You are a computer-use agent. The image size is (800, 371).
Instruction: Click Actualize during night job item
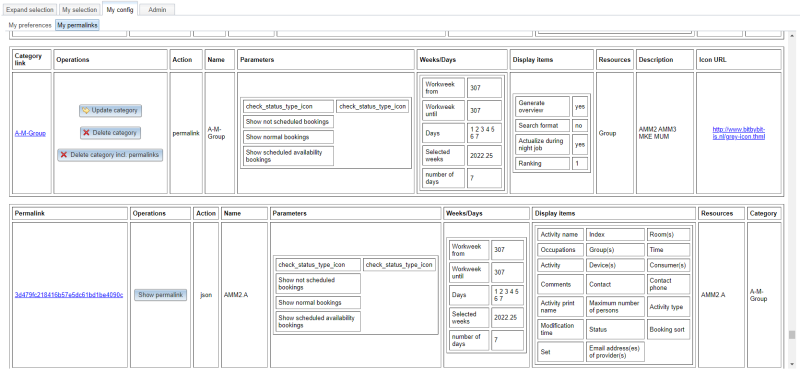click(542, 144)
